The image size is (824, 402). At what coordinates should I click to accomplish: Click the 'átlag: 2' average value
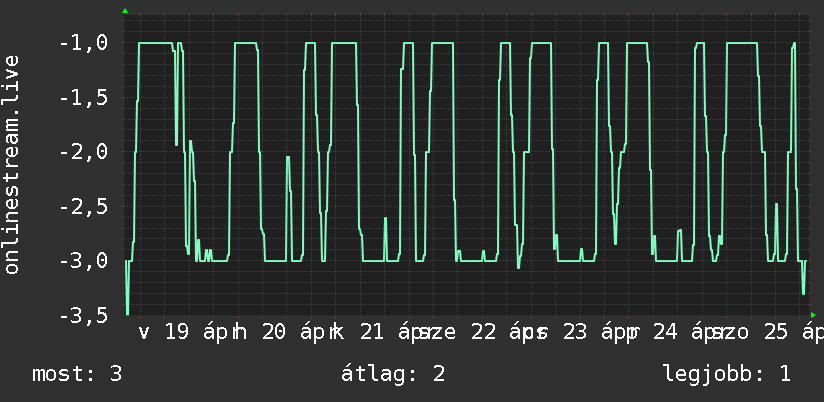(393, 374)
